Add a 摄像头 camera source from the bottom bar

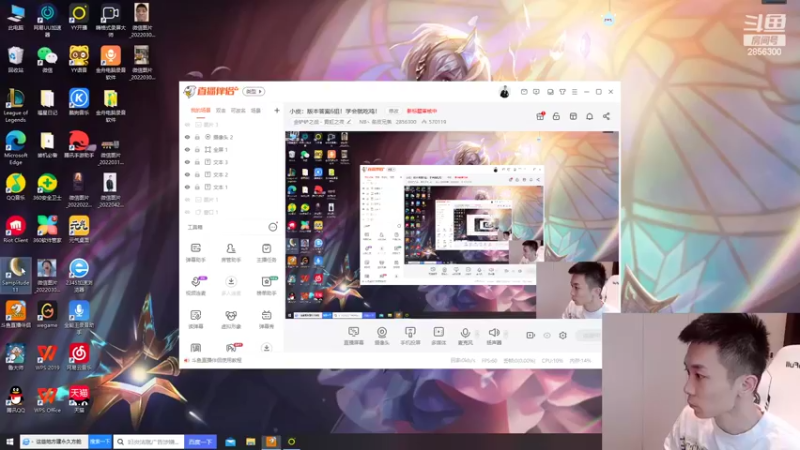pos(382,336)
